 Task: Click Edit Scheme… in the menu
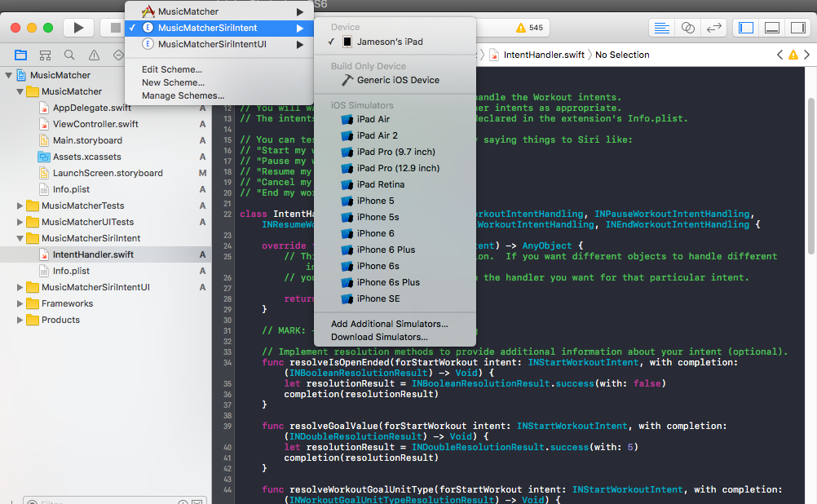pyautogui.click(x=172, y=69)
